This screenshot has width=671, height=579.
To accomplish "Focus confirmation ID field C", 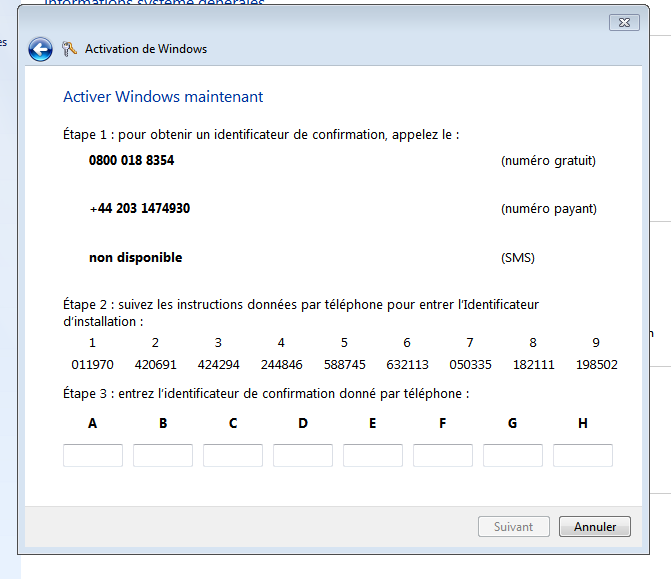I will [x=233, y=455].
